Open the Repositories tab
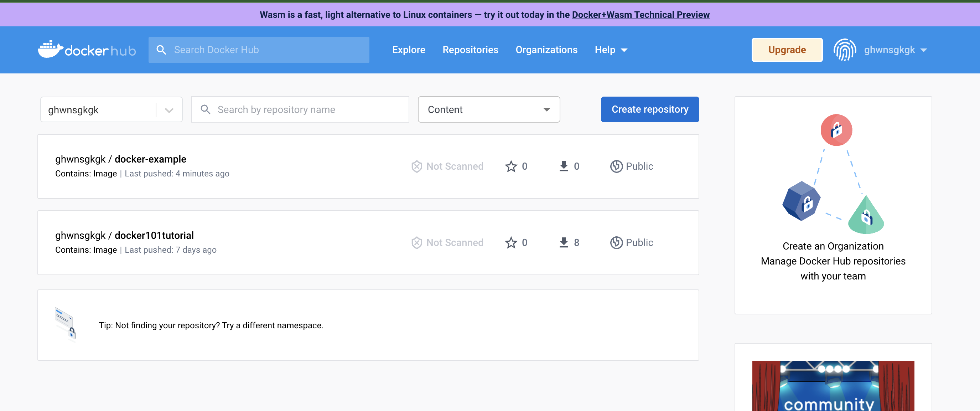The image size is (980, 411). 470,50
